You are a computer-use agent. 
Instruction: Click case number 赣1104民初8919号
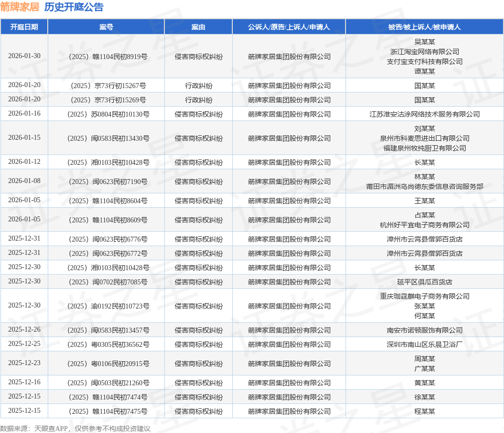108,57
